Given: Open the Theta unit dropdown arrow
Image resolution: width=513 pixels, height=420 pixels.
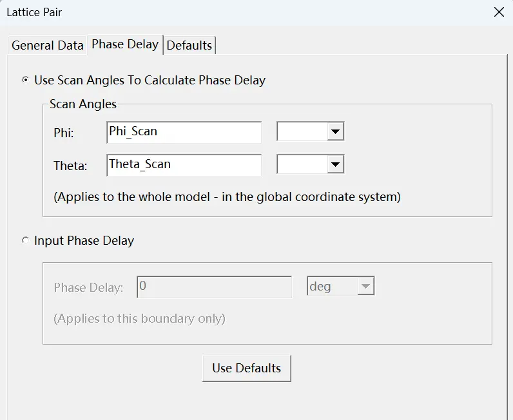Looking at the screenshot, I should [335, 164].
